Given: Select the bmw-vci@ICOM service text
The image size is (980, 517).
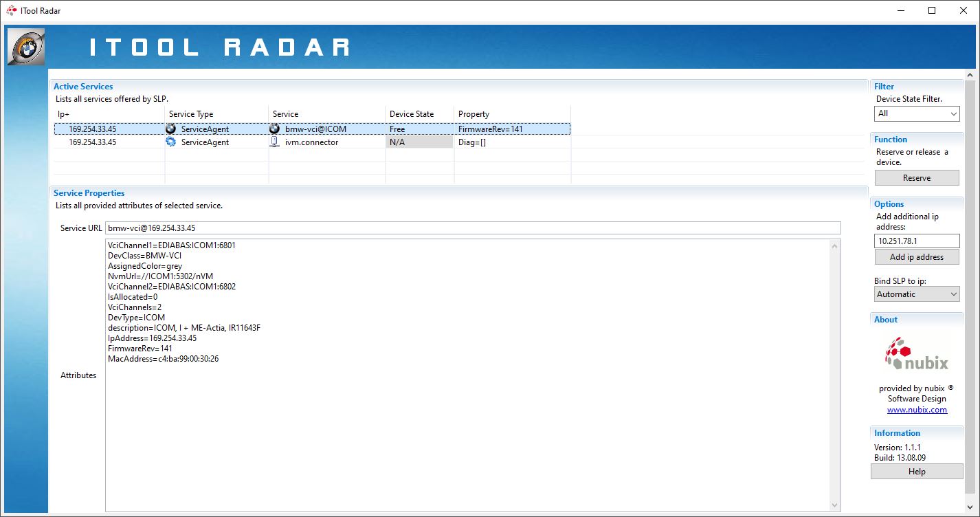Looking at the screenshot, I should pyautogui.click(x=315, y=129).
